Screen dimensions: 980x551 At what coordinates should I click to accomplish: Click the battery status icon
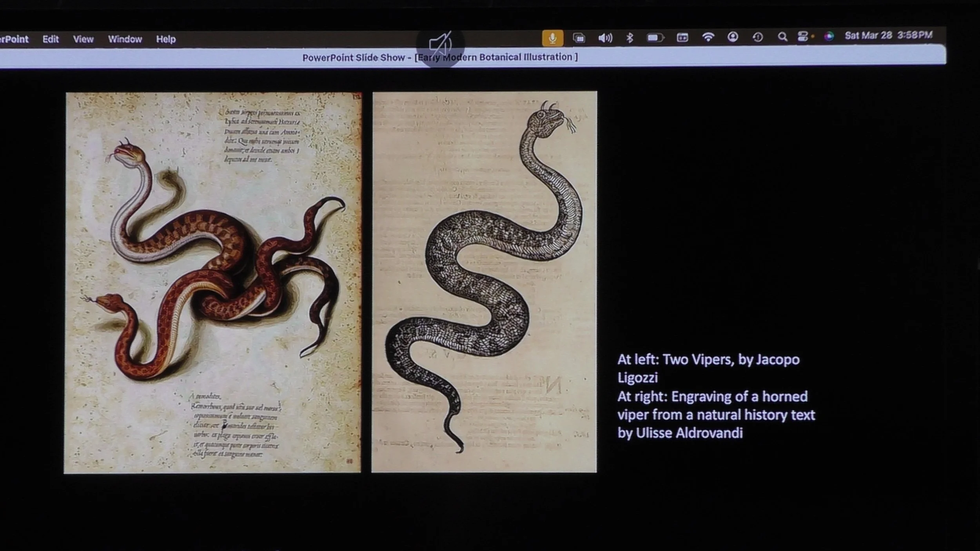[x=655, y=38]
